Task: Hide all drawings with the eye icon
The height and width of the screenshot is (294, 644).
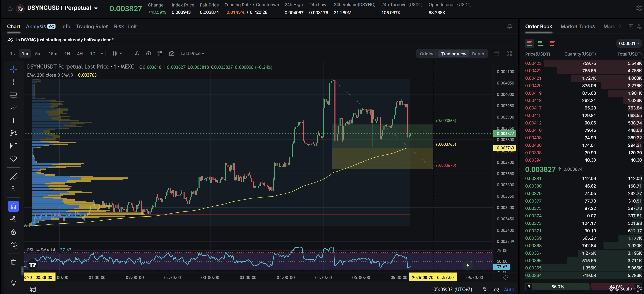Action: point(14,245)
